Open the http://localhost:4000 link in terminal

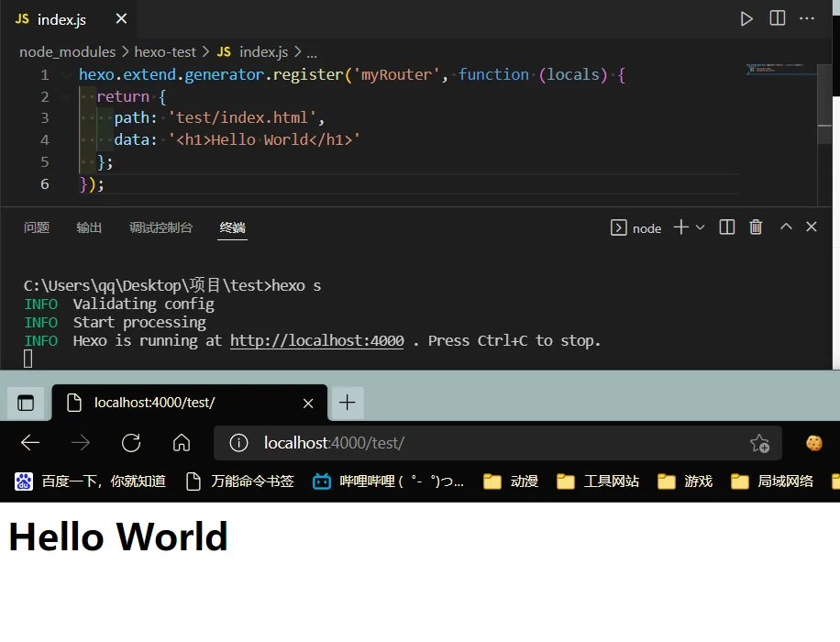click(x=317, y=341)
